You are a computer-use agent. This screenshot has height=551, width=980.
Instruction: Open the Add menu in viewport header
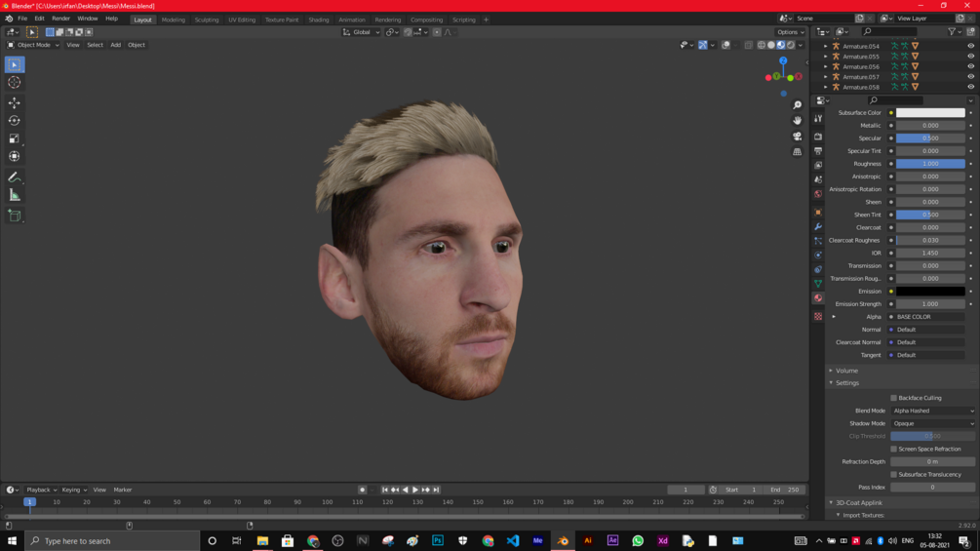tap(116, 45)
